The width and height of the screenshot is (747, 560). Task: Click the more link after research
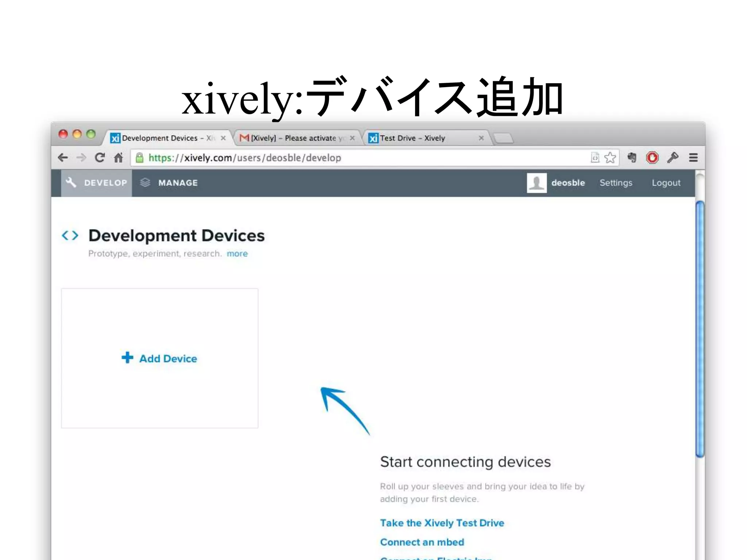[237, 253]
